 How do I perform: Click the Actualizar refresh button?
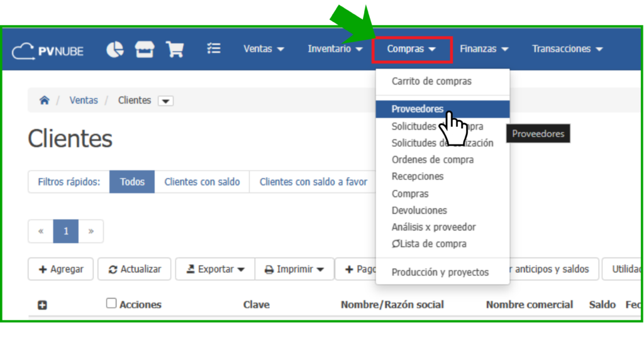pos(135,269)
